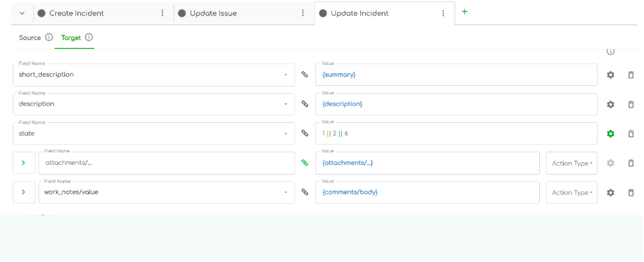Delete the short_description mapping row
Image resolution: width=644 pixels, height=262 pixels.
(631, 75)
